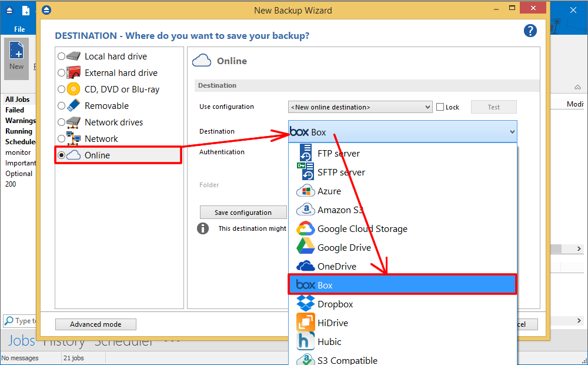Select Google Drive icon in destination list
The width and height of the screenshot is (588, 365).
pos(305,247)
